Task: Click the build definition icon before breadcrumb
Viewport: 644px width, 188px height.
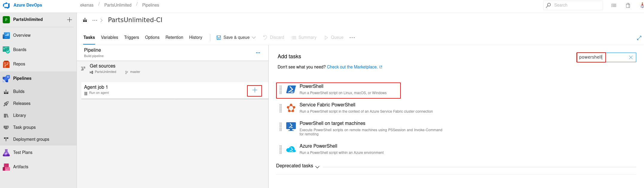Action: point(85,20)
